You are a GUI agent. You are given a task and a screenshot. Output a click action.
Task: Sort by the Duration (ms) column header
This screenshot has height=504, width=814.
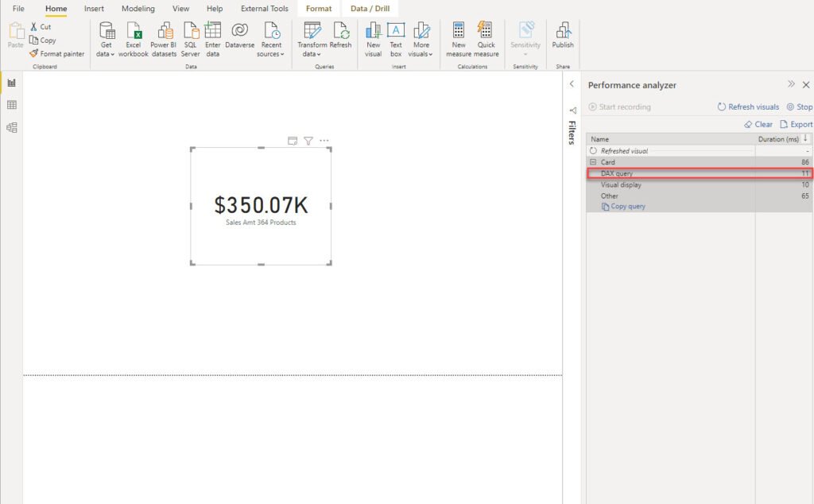click(x=778, y=139)
